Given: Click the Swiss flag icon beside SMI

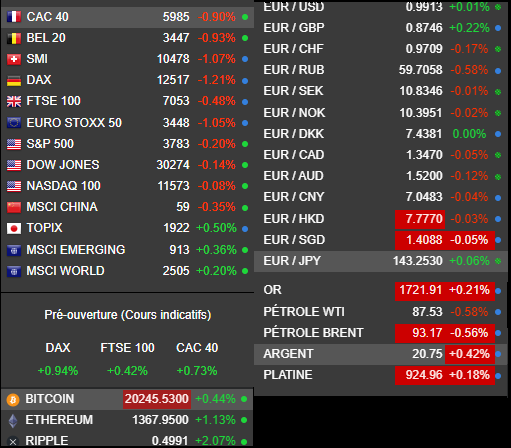Looking at the screenshot, I should tap(14, 59).
